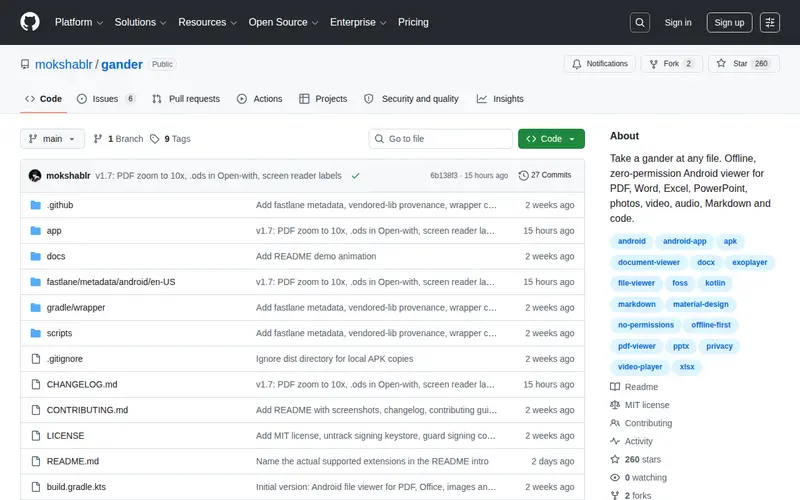Click the Sign up button

[729, 22]
